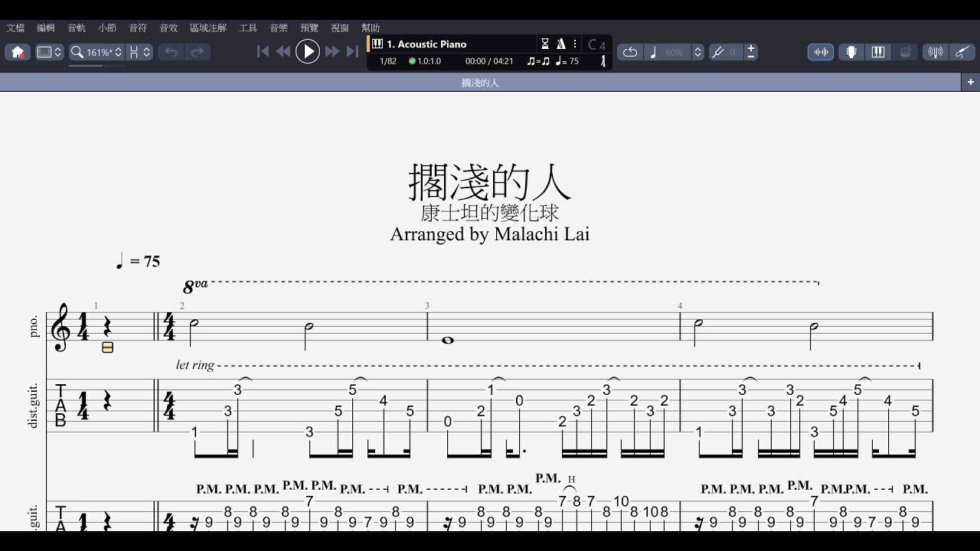Click the zoom slider under zoom box
This screenshot has height=551, width=980.
tap(97, 65)
